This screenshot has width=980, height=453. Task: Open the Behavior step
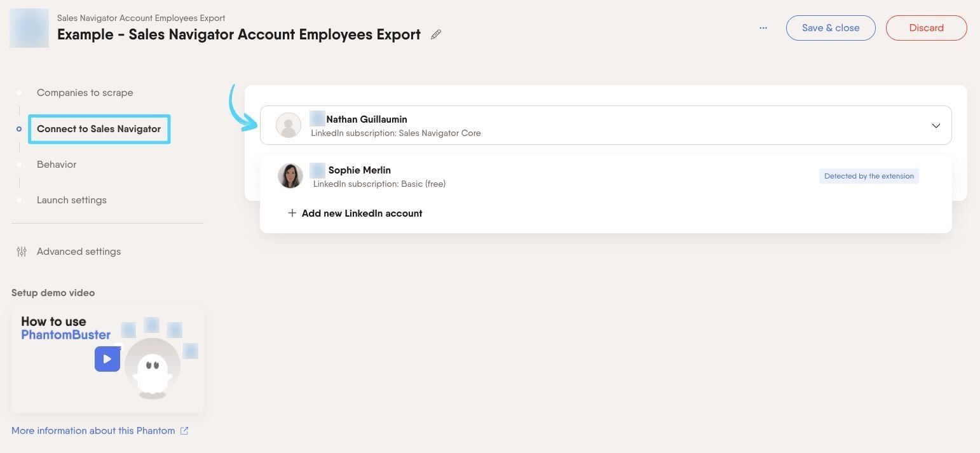click(x=57, y=165)
